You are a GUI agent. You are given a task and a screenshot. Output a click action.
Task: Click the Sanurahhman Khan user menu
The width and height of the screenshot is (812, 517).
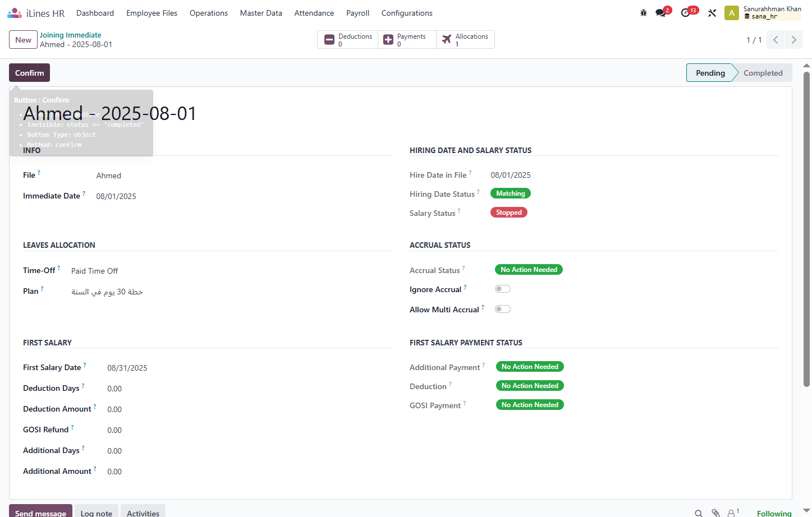click(772, 13)
